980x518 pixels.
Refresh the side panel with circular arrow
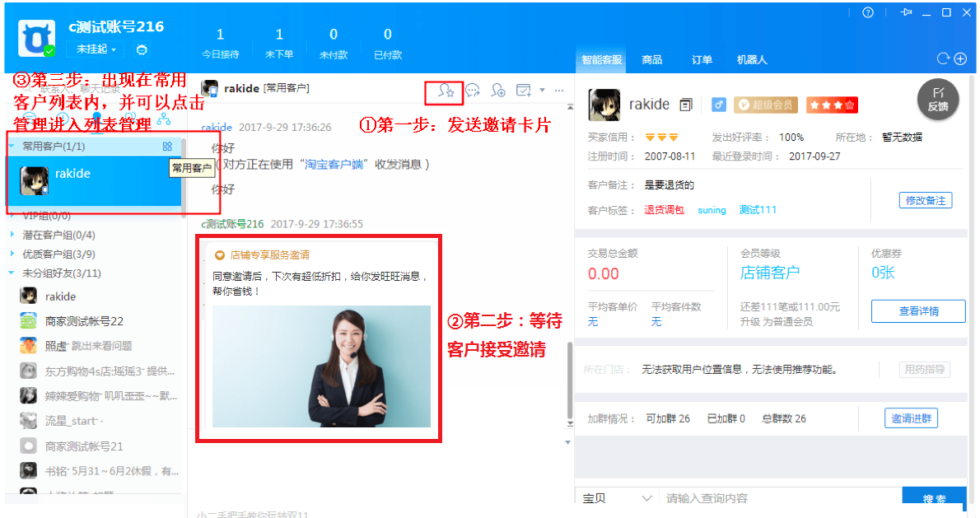943,58
